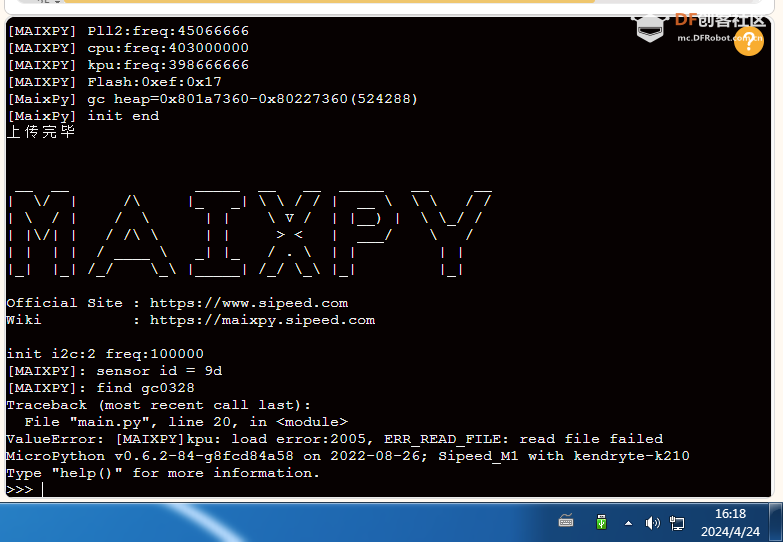Open the network status tray icon

(x=677, y=523)
